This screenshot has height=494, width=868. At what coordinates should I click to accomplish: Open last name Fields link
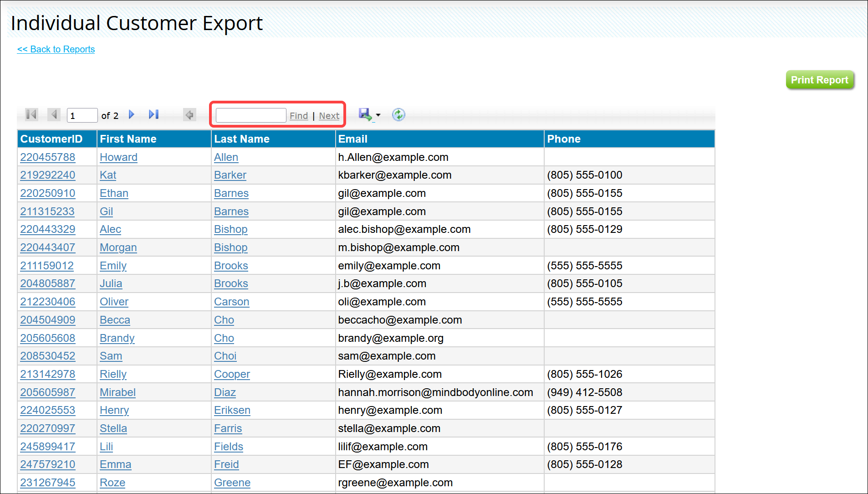click(x=229, y=447)
